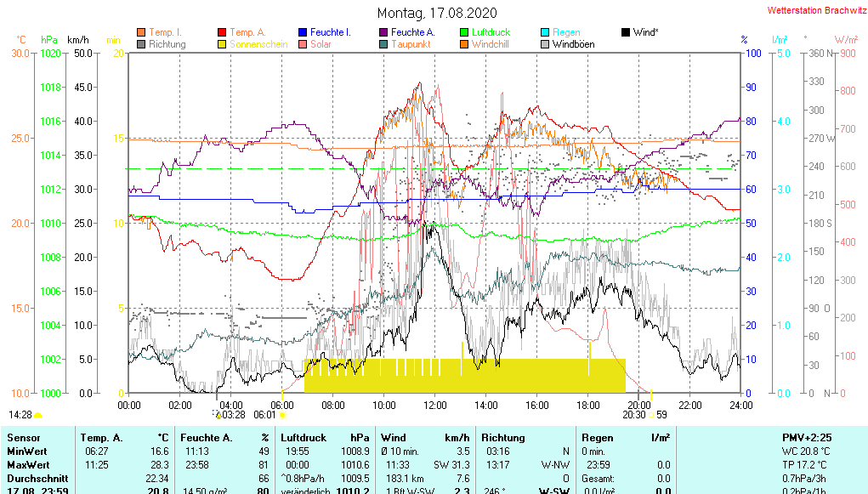Click the Windböen legend label
The image size is (868, 494).
coord(573,44)
